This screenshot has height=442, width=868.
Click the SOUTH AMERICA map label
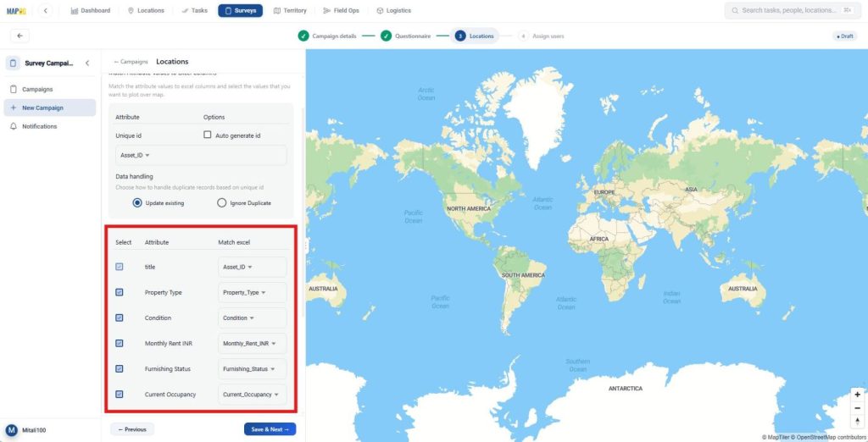(x=523, y=275)
